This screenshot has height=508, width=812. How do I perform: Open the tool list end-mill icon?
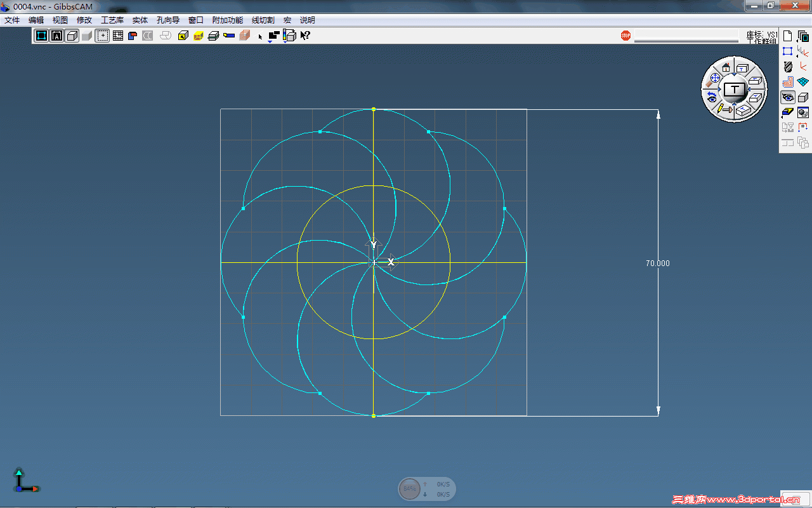[x=788, y=67]
